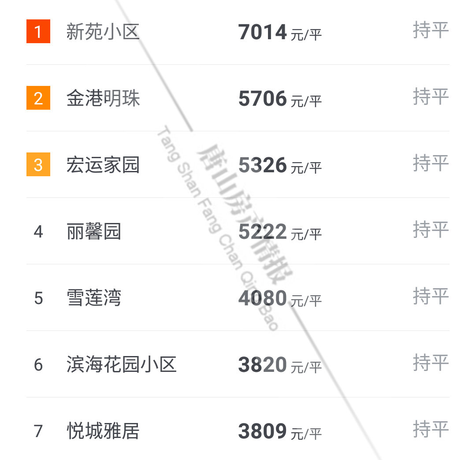Click 持平 status in 悦城雅居 row

point(431,430)
